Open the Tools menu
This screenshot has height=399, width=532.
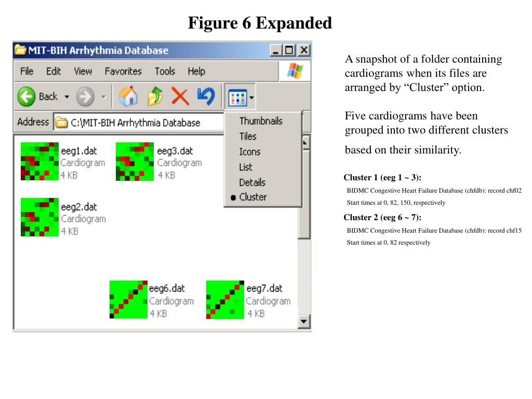click(165, 71)
